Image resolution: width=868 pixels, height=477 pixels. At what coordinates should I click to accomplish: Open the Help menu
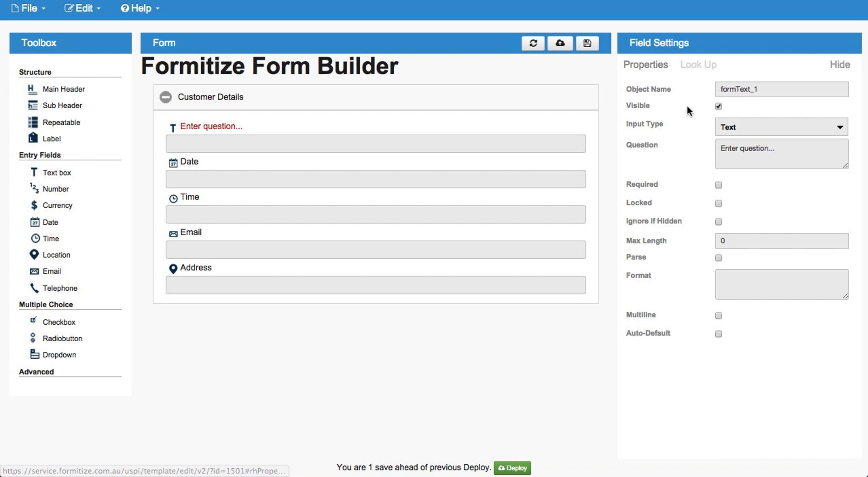tap(140, 8)
